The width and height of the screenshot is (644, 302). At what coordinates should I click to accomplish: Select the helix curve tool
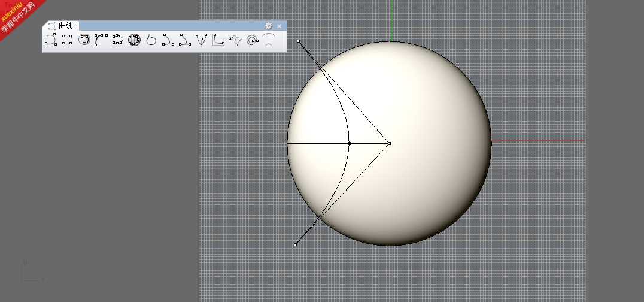click(235, 40)
